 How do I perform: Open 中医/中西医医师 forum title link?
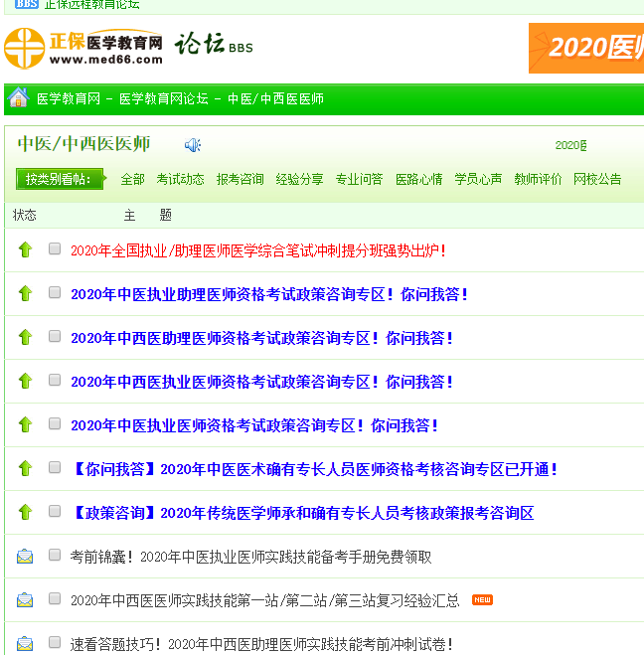pos(83,144)
